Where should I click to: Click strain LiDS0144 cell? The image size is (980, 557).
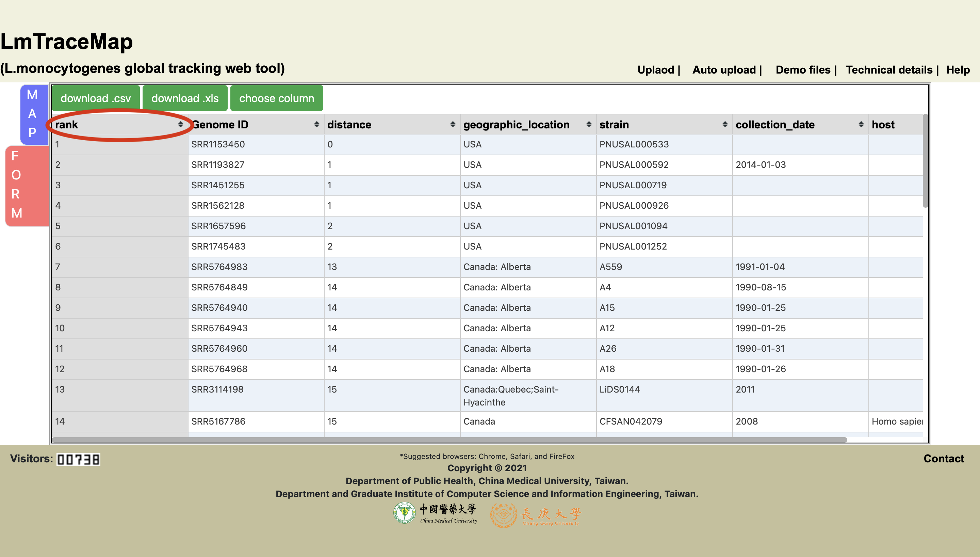pyautogui.click(x=664, y=396)
